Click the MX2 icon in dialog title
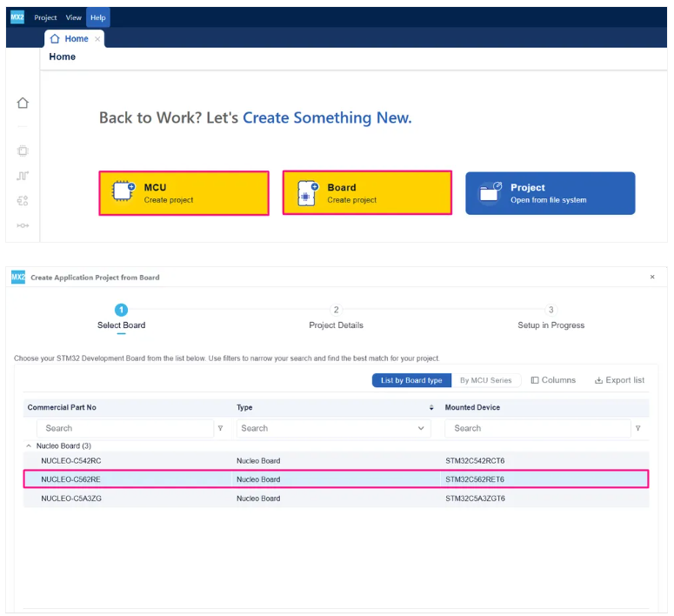Viewport: 674px width, 616px height. [x=18, y=277]
